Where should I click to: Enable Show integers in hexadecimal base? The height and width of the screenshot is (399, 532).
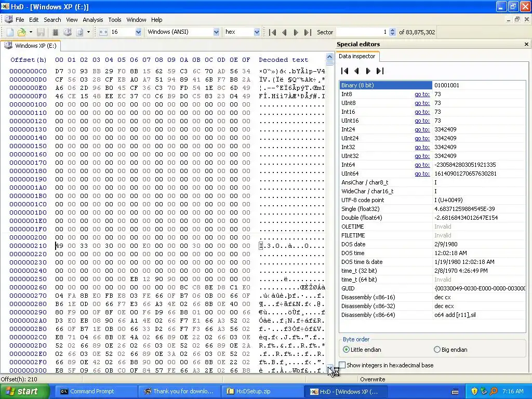coord(386,365)
